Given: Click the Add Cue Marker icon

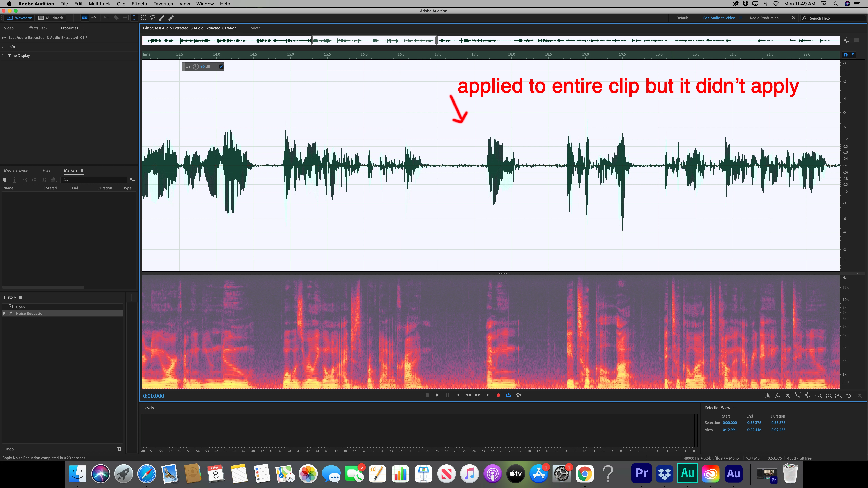Looking at the screenshot, I should click(5, 180).
